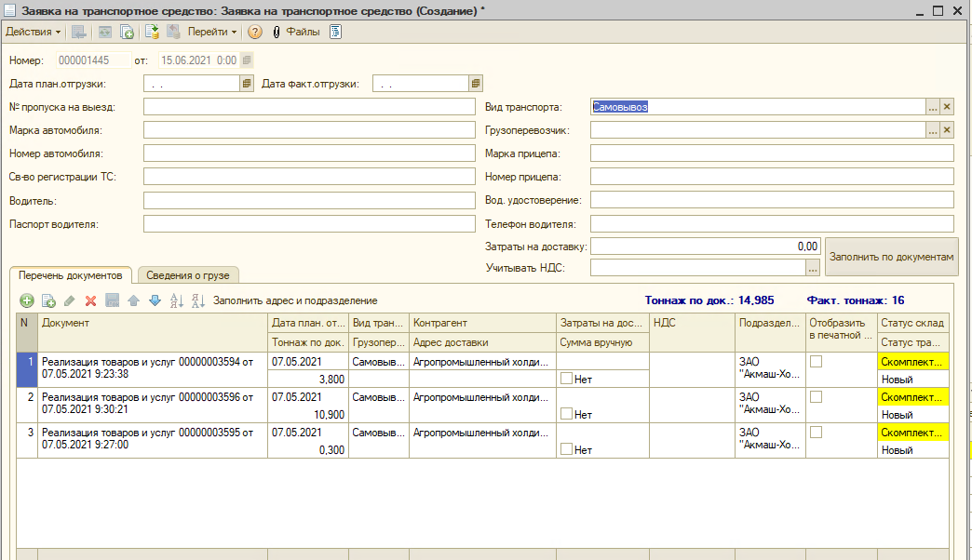The width and height of the screenshot is (972, 560).
Task: Click the paperclip Files icon
Action: [x=277, y=33]
